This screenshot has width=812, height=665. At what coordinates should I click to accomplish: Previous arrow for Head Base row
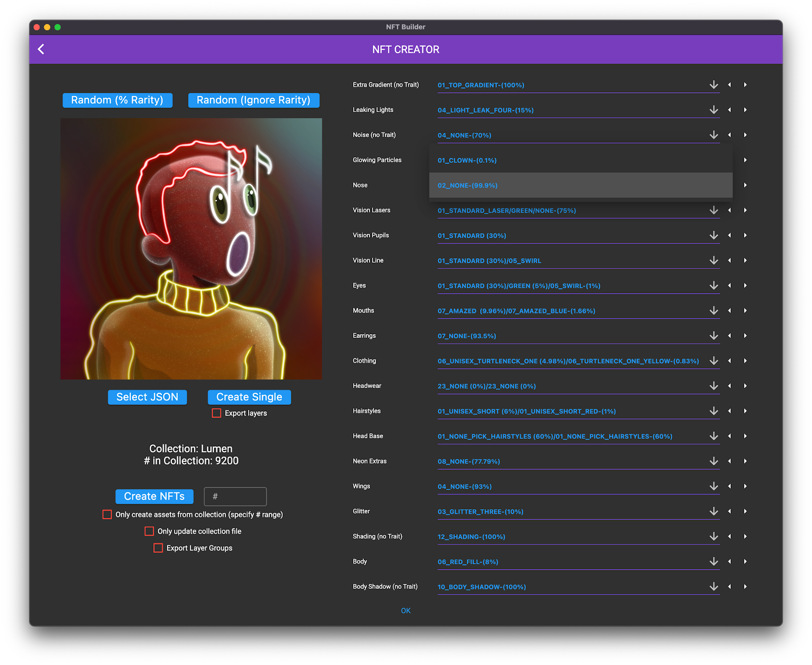tap(729, 436)
